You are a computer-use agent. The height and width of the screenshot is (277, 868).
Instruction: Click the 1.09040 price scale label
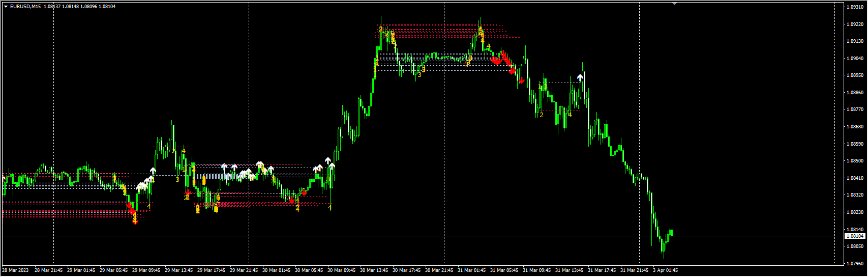coord(855,59)
